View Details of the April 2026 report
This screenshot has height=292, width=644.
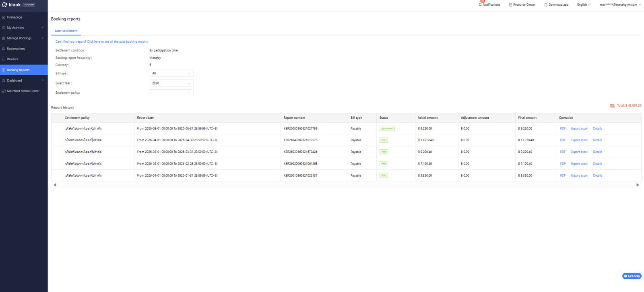[x=597, y=140]
